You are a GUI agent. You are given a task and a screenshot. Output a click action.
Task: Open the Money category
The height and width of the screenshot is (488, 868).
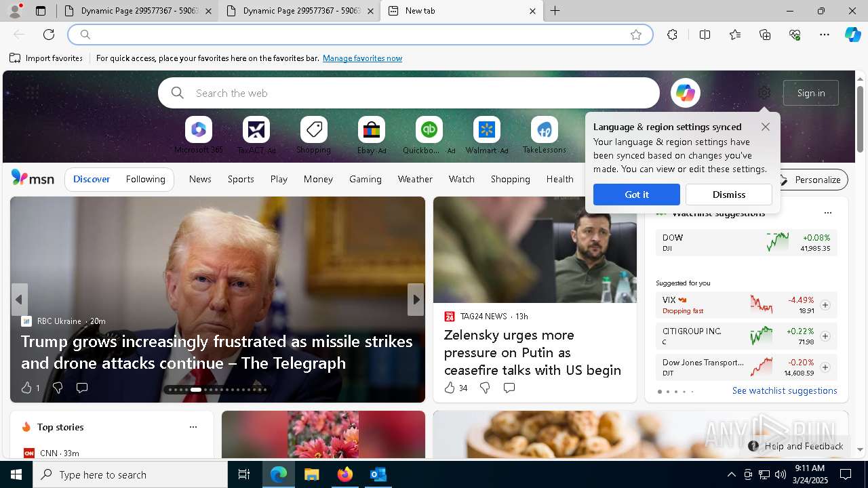coord(318,179)
